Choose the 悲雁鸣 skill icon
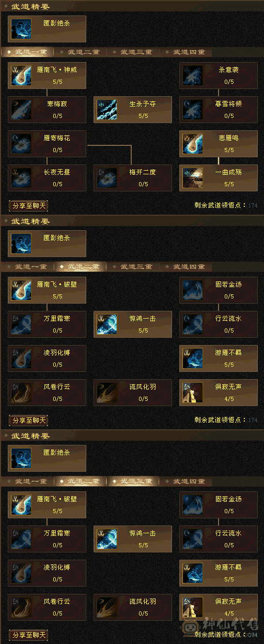 click(192, 144)
